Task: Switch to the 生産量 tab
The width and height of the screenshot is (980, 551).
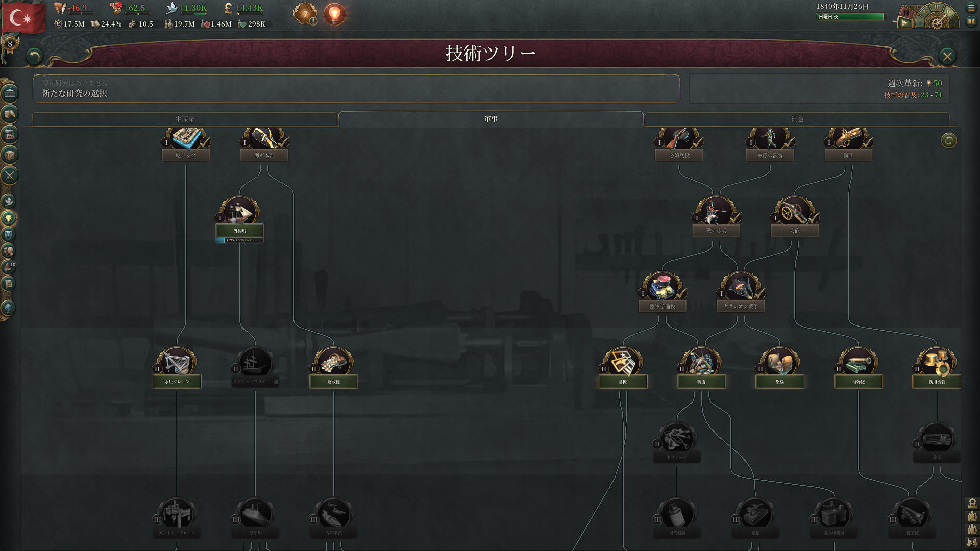Action: 185,119
